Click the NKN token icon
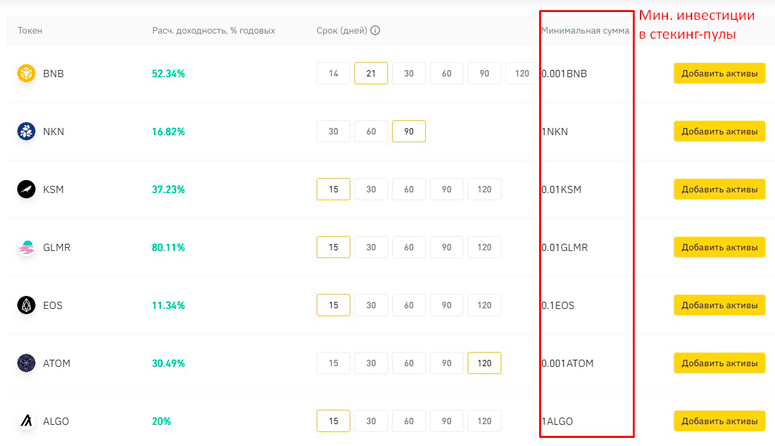 [26, 131]
